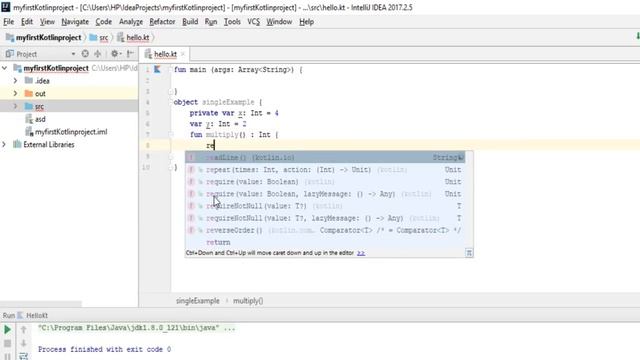640x360 pixels.
Task: Select the .idea folder row
Action: (69, 81)
